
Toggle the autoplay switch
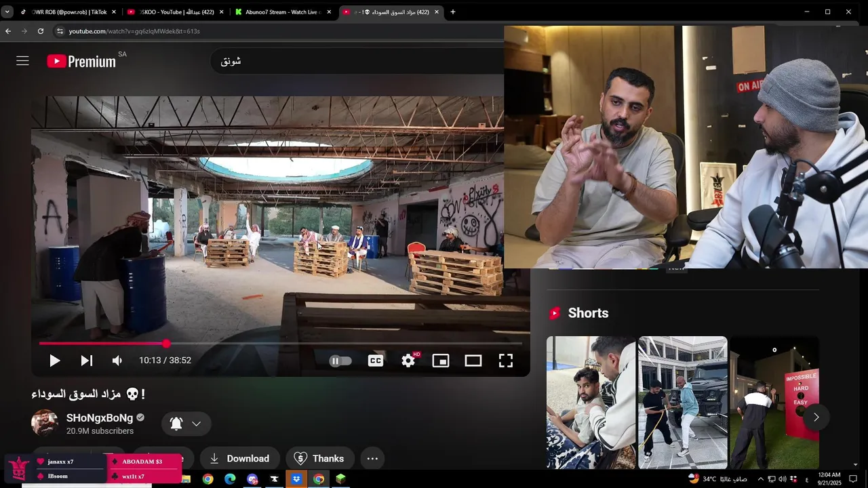pos(340,361)
